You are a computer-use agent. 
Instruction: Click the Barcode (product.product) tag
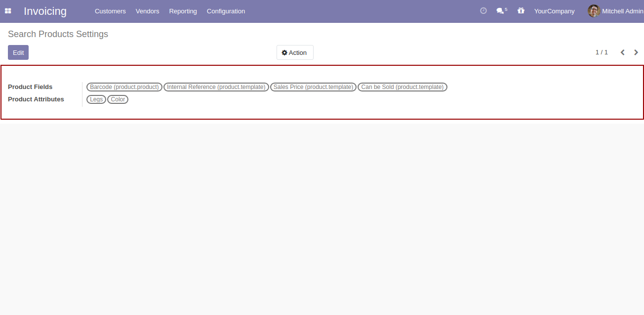(124, 87)
